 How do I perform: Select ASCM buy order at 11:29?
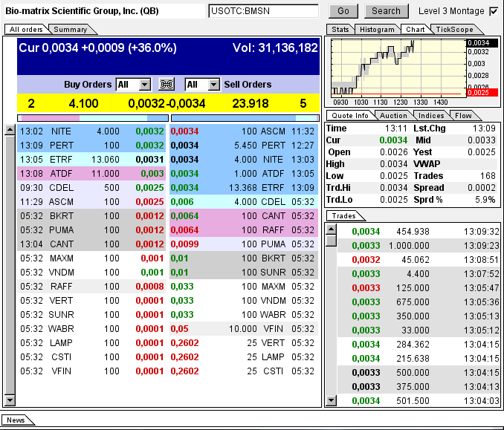[x=91, y=202]
